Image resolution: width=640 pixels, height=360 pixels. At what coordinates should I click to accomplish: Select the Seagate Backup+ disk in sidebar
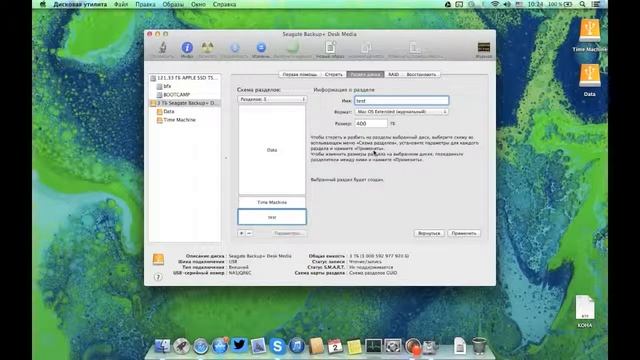tap(185, 103)
